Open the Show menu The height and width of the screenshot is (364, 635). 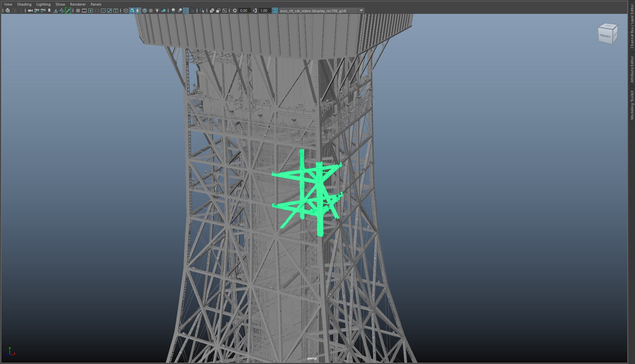[60, 4]
